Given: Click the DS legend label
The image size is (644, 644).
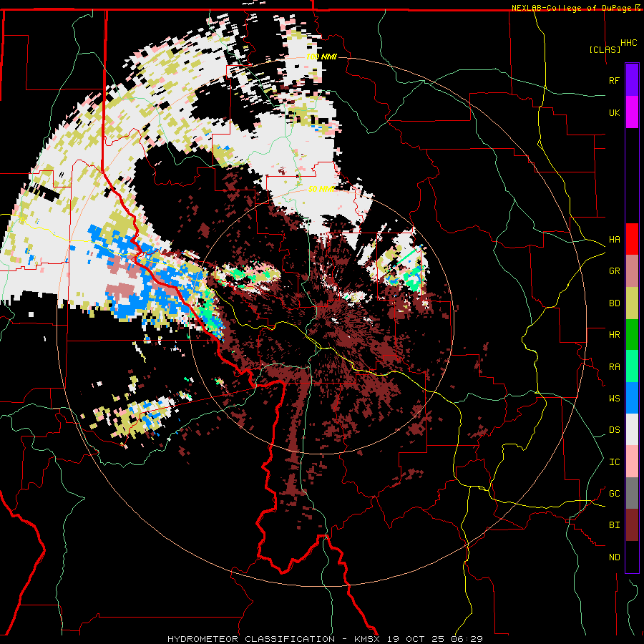Looking at the screenshot, I should pyautogui.click(x=614, y=430).
